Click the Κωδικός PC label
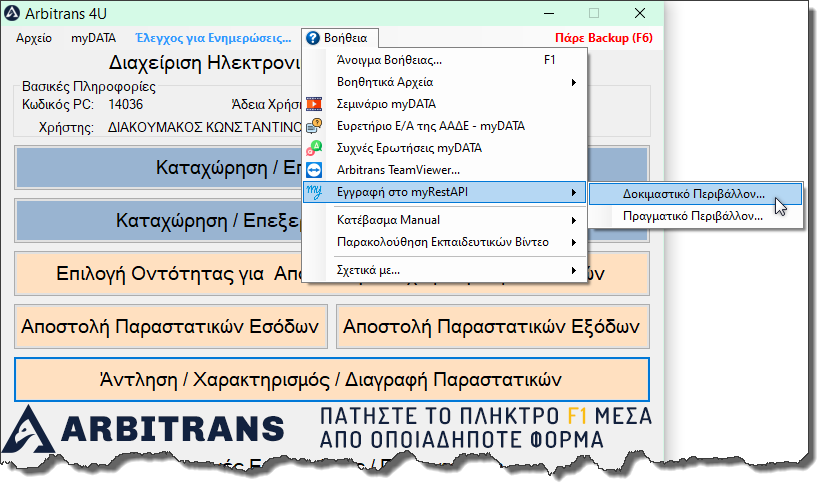This screenshot has width=817, height=483. tap(58, 104)
